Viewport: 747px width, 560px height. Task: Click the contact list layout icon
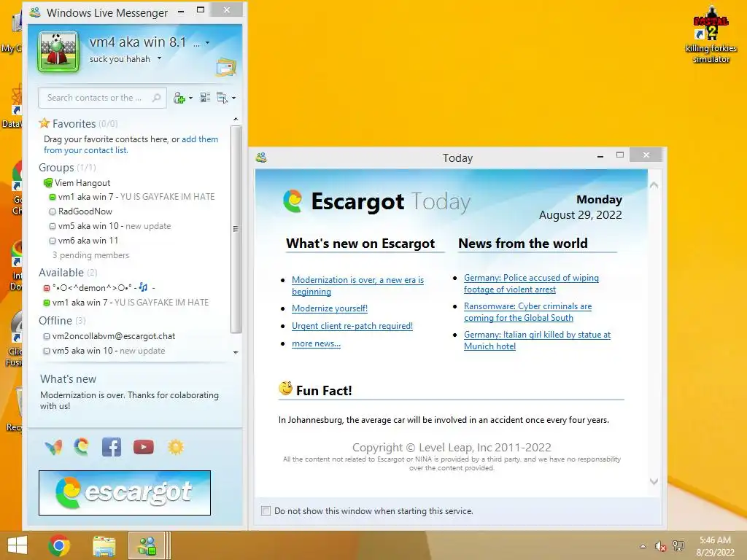click(205, 98)
